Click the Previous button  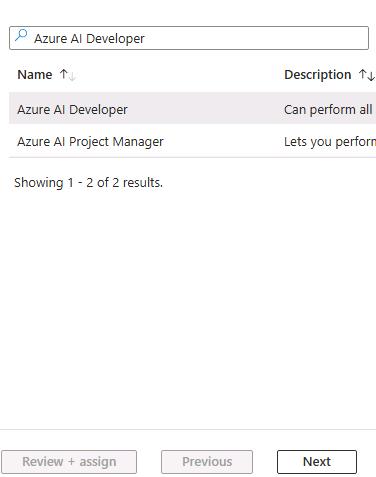pyautogui.click(x=207, y=462)
